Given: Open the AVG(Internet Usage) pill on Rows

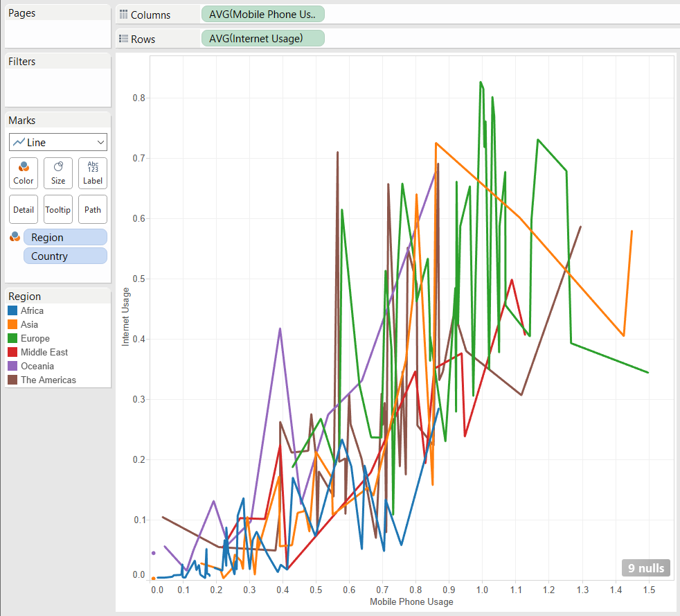Looking at the screenshot, I should coord(262,39).
